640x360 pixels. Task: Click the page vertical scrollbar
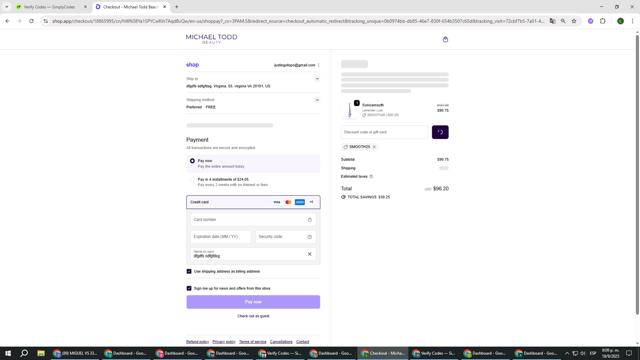[x=637, y=176]
